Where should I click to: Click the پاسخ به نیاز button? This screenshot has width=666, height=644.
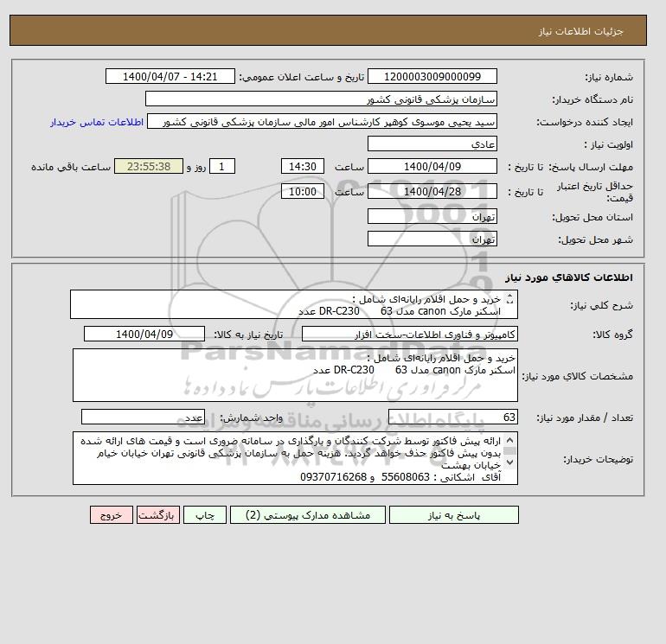(453, 515)
